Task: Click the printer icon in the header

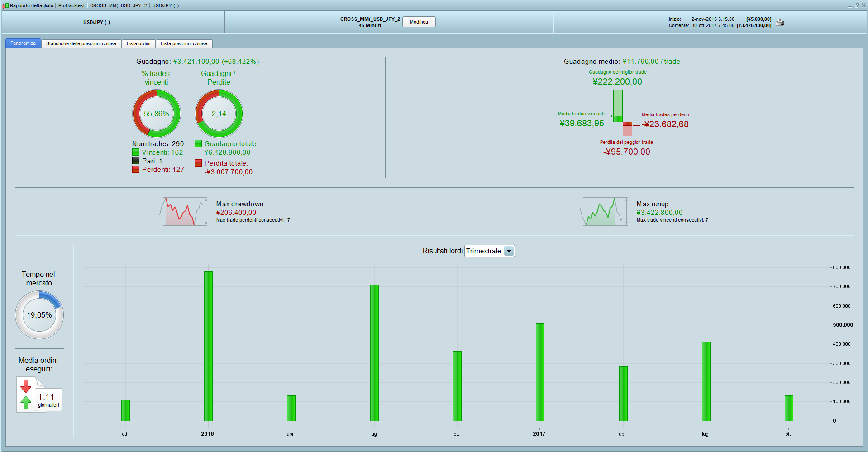Action: click(780, 22)
